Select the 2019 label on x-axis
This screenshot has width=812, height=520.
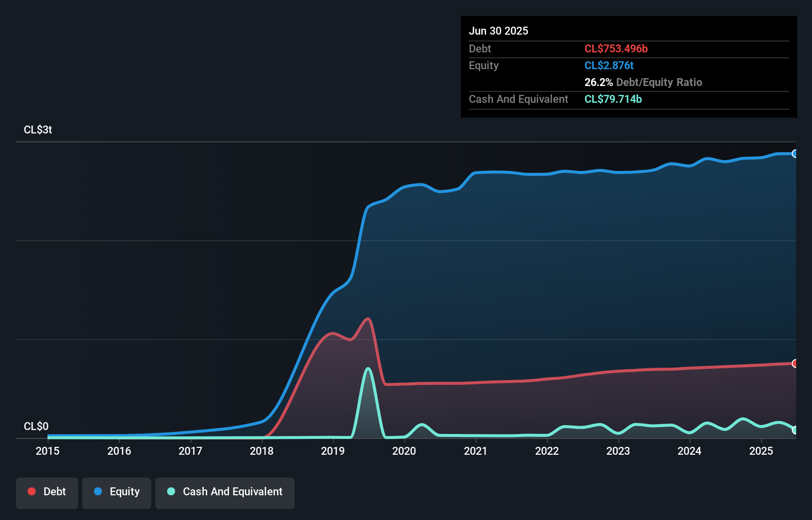click(x=333, y=451)
